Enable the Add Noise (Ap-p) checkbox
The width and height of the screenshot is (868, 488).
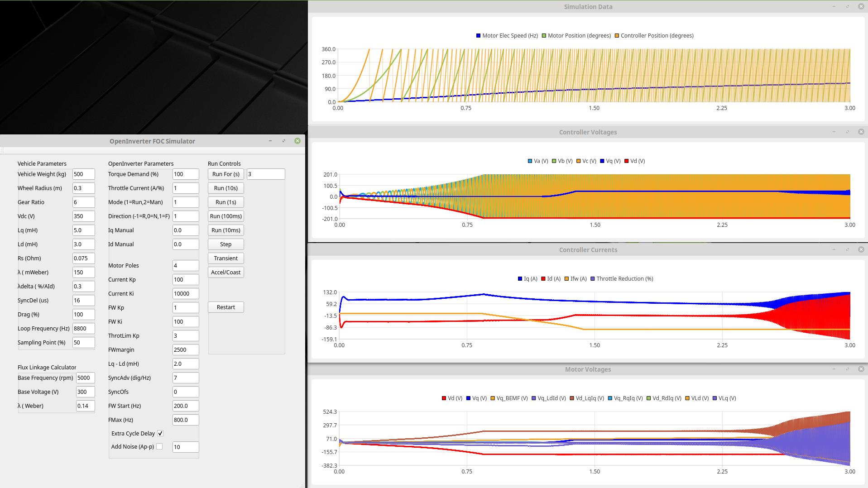tap(159, 446)
